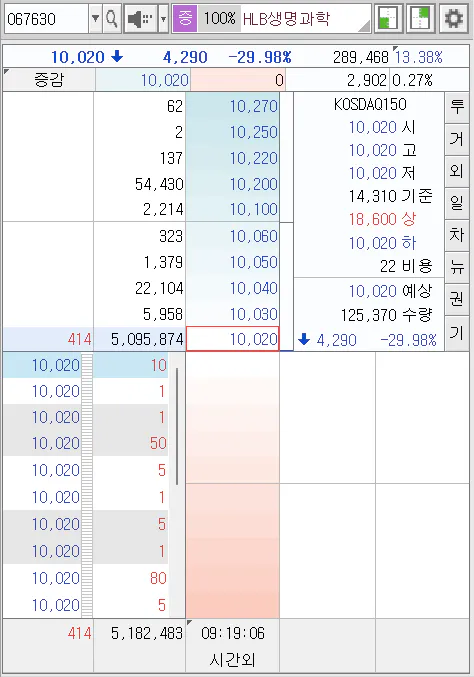Expand the speaker options dropdown arrow
This screenshot has height=677, width=474.
[x=163, y=19]
